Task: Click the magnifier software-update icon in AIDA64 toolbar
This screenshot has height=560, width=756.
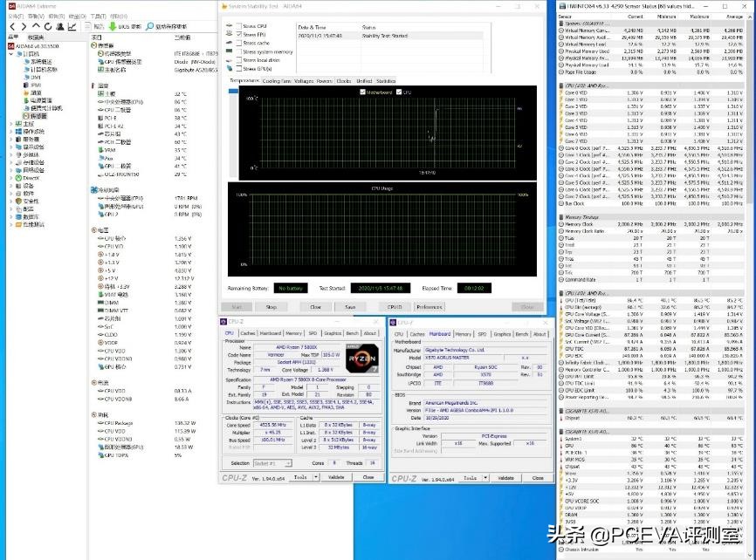Action: (150, 24)
